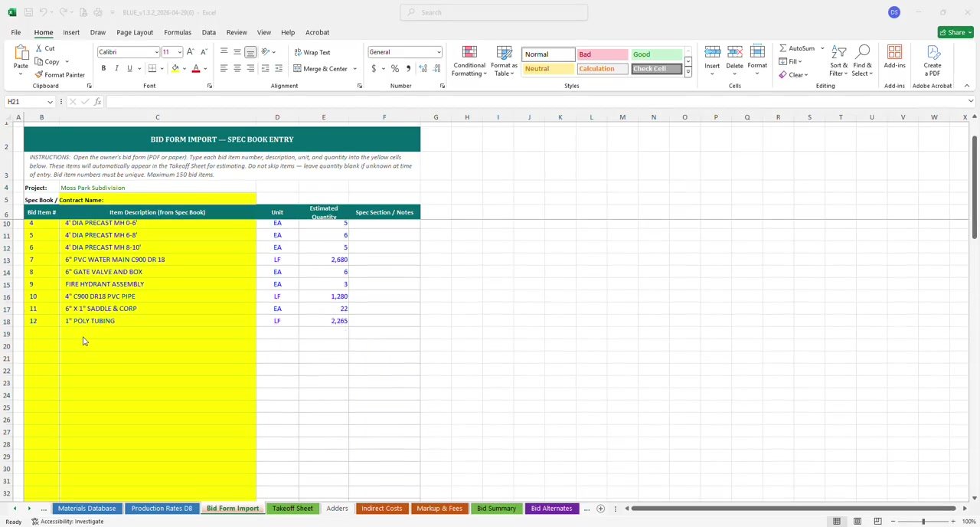
Task: Click the Insert cells icon
Action: point(712,52)
